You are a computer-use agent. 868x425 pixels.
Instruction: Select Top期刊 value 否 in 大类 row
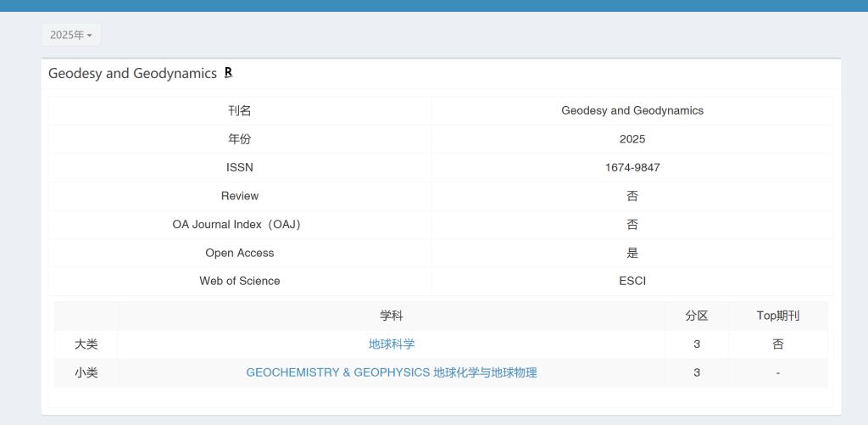pyautogui.click(x=778, y=344)
